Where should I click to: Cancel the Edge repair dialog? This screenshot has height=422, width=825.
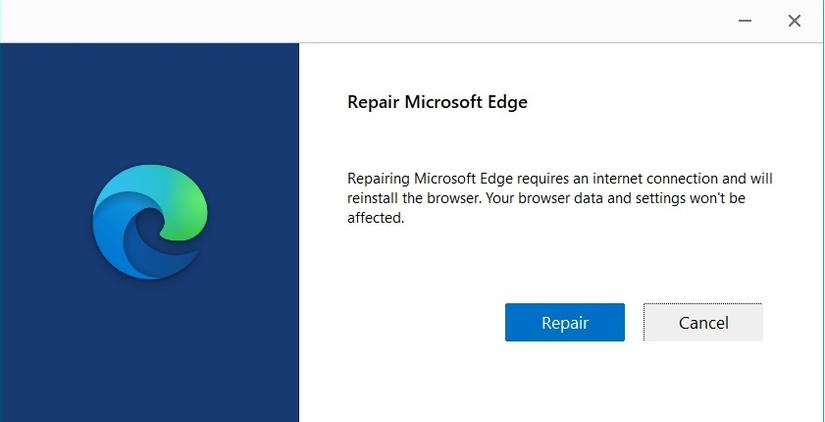[x=703, y=323]
